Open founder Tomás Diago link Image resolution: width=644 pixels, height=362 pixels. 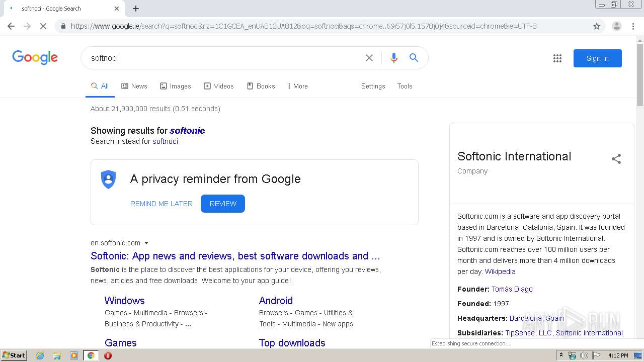tap(512, 289)
